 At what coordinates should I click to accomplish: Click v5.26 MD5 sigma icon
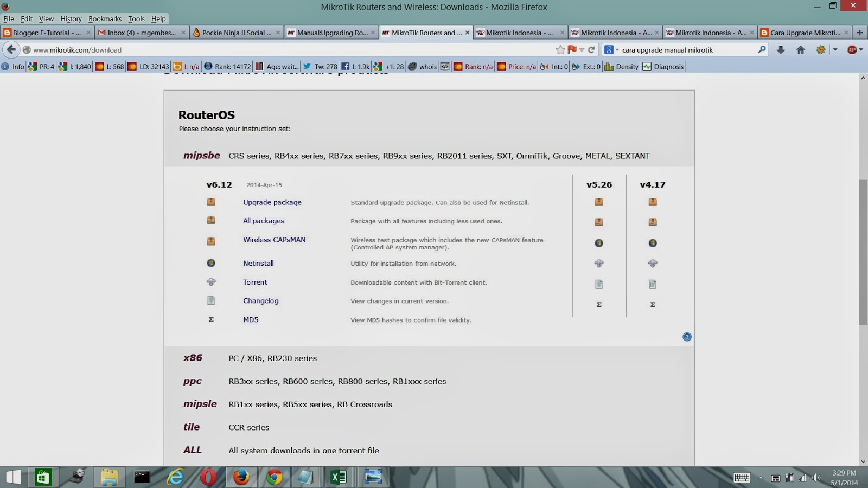pyautogui.click(x=599, y=305)
